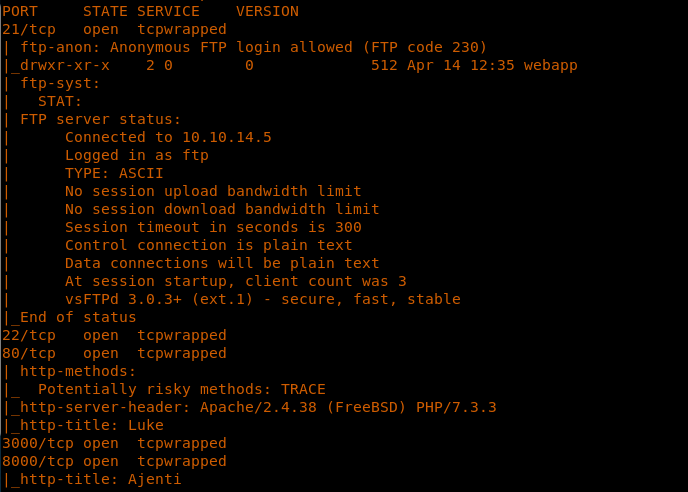Click the session upload bandwidth limit line
The width and height of the screenshot is (688, 492).
pyautogui.click(x=213, y=191)
